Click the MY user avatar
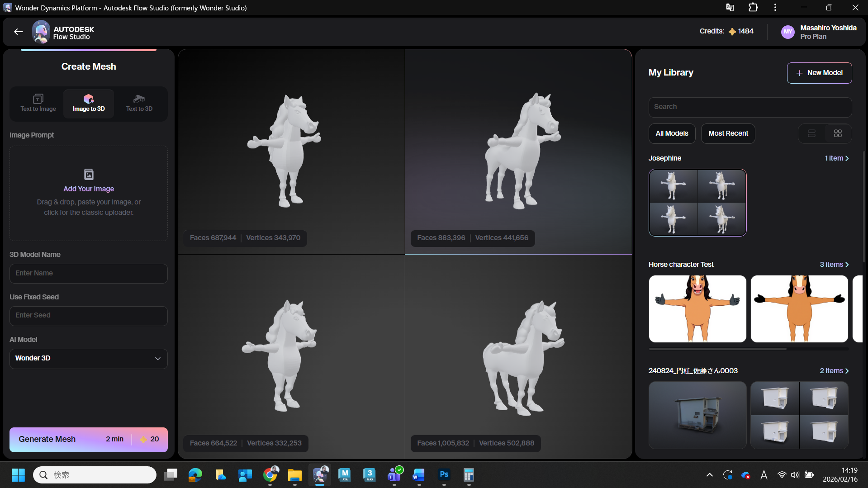The width and height of the screenshot is (868, 488). (787, 32)
